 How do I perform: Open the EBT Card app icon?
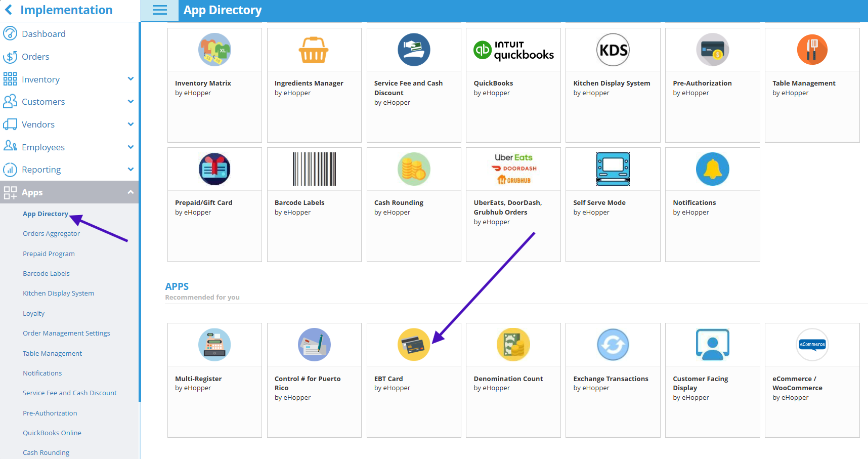[x=413, y=345]
